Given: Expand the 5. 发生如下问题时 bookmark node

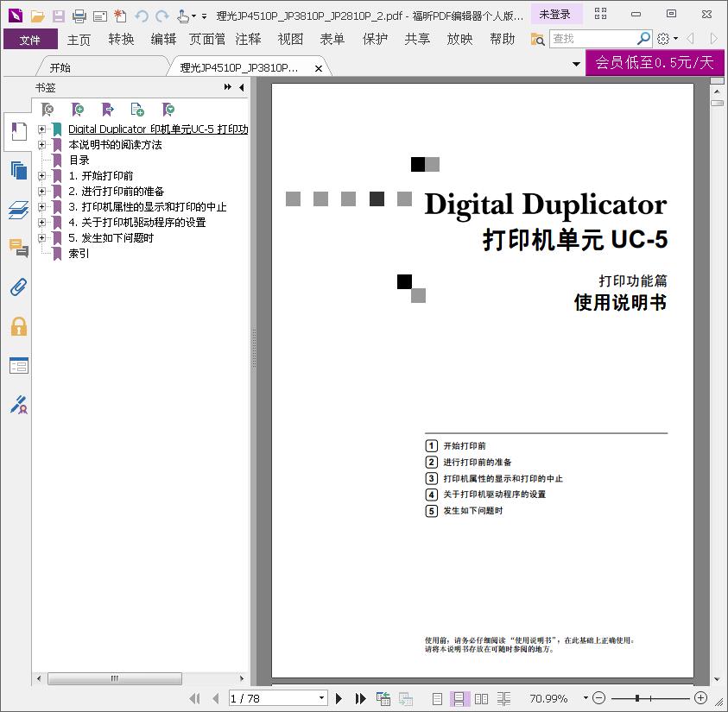Looking at the screenshot, I should (x=41, y=238).
